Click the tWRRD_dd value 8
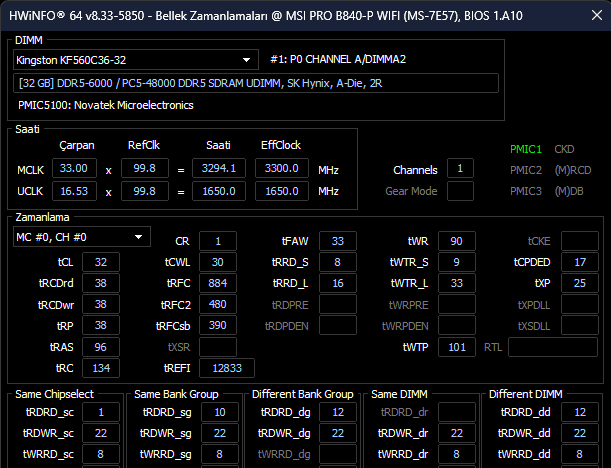The height and width of the screenshot is (468, 611). click(x=580, y=454)
